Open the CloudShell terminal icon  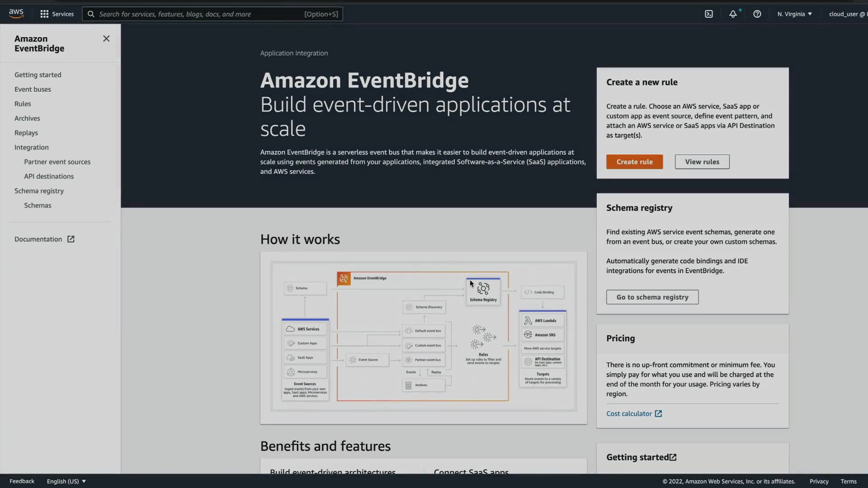[708, 14]
